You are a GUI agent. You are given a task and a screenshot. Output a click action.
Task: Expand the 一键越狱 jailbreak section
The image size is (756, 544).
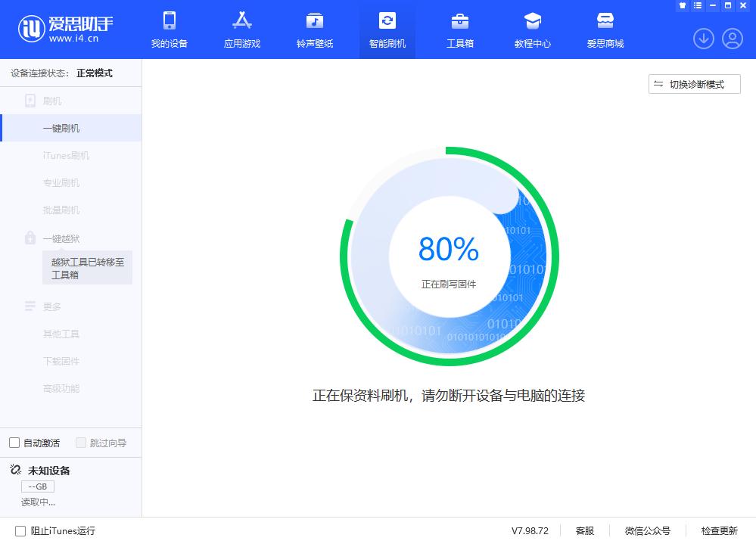click(61, 238)
